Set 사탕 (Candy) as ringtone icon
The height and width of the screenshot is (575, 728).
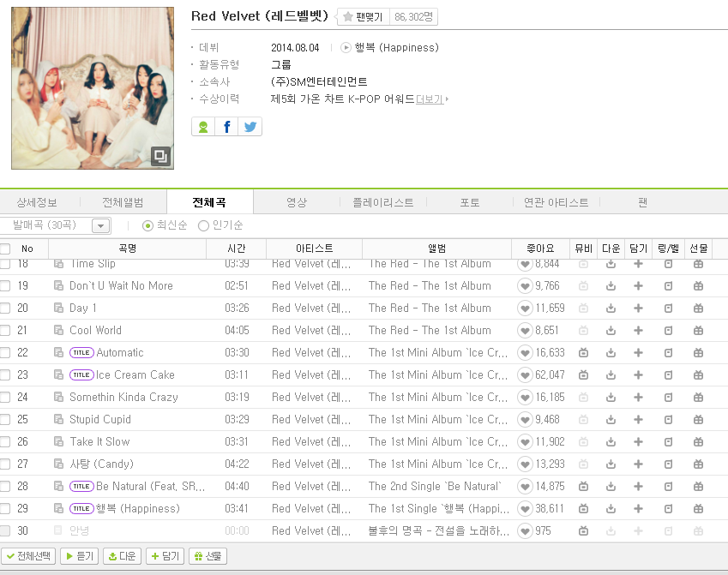pos(668,464)
